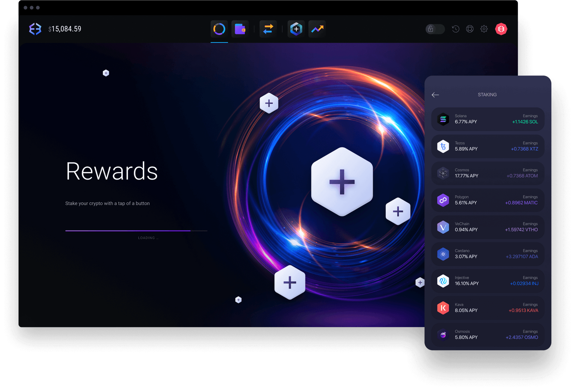Open the trending chart arrow icon

(317, 29)
